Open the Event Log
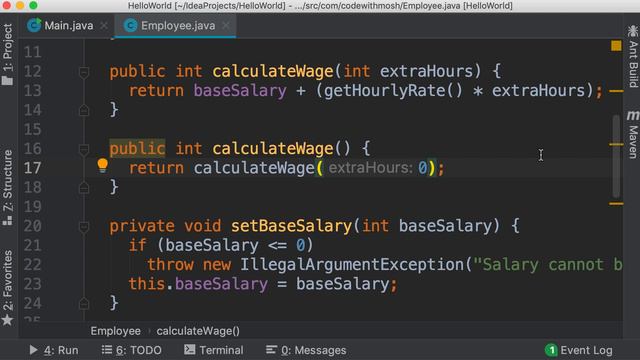Image resolution: width=640 pixels, height=360 pixels. pyautogui.click(x=579, y=350)
